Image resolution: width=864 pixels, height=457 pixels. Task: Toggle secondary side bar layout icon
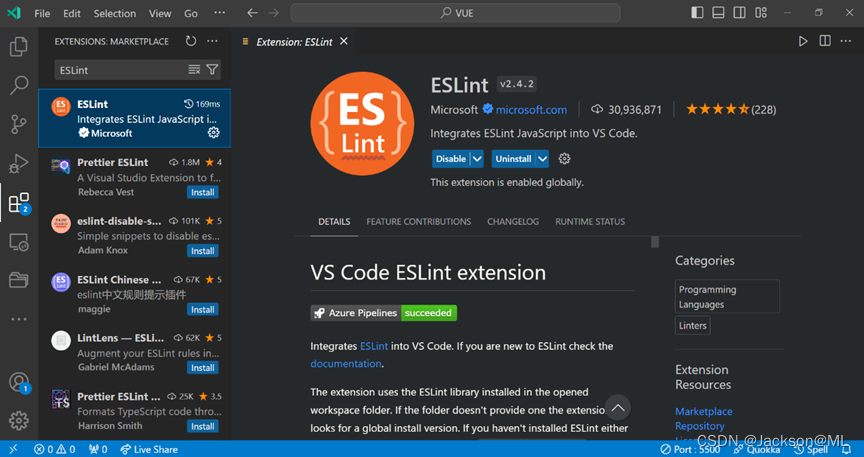(x=739, y=13)
